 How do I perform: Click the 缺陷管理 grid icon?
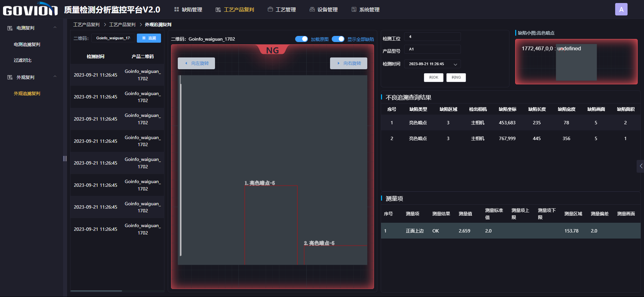click(x=176, y=9)
